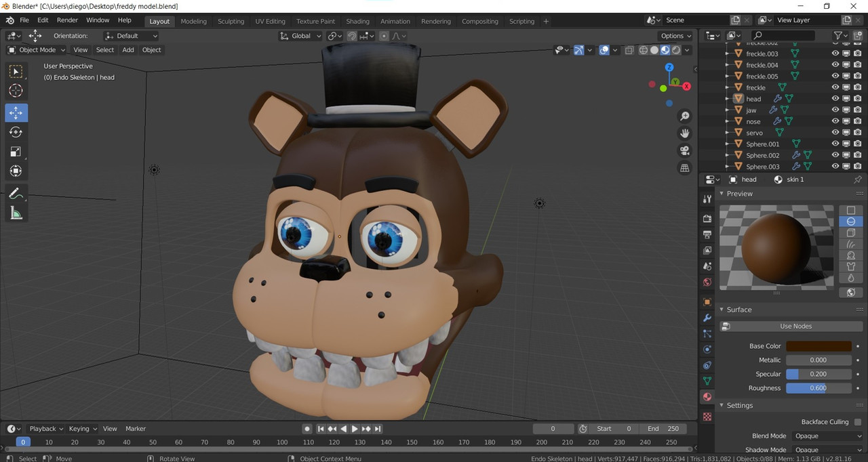Toggle the monitor icon for Sphere.001
Screen dimensions: 868x462
click(846, 144)
